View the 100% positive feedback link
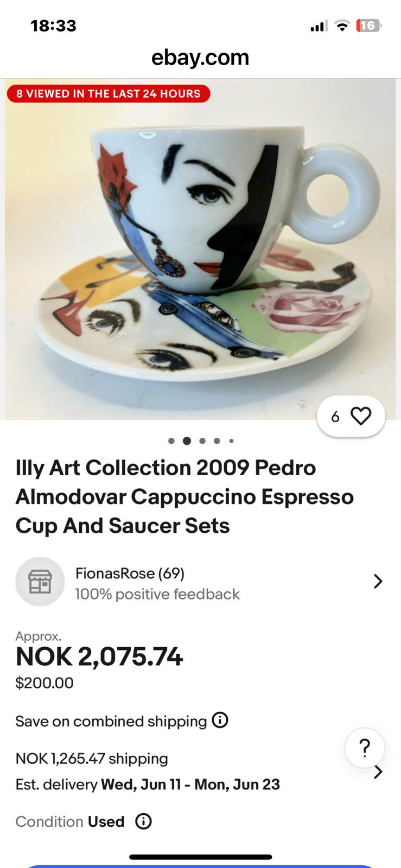Image resolution: width=401 pixels, height=868 pixels. tap(157, 594)
